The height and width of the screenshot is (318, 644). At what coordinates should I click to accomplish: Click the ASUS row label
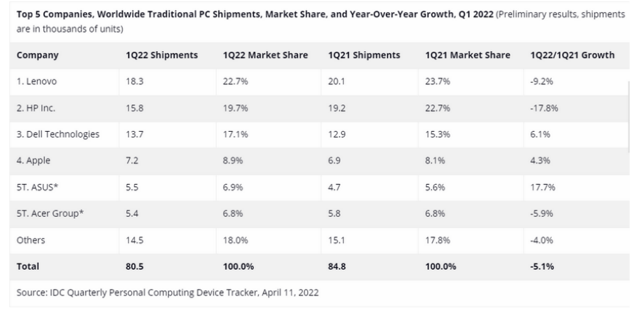(x=38, y=187)
